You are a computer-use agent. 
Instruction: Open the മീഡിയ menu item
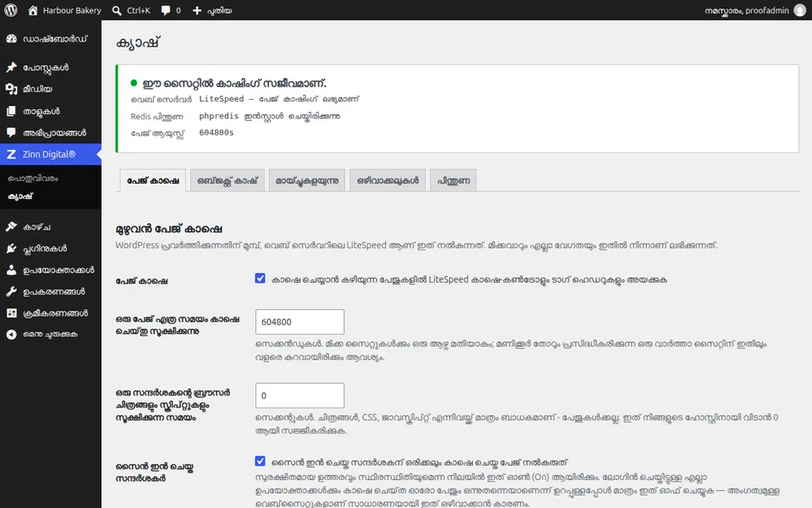[x=51, y=89]
